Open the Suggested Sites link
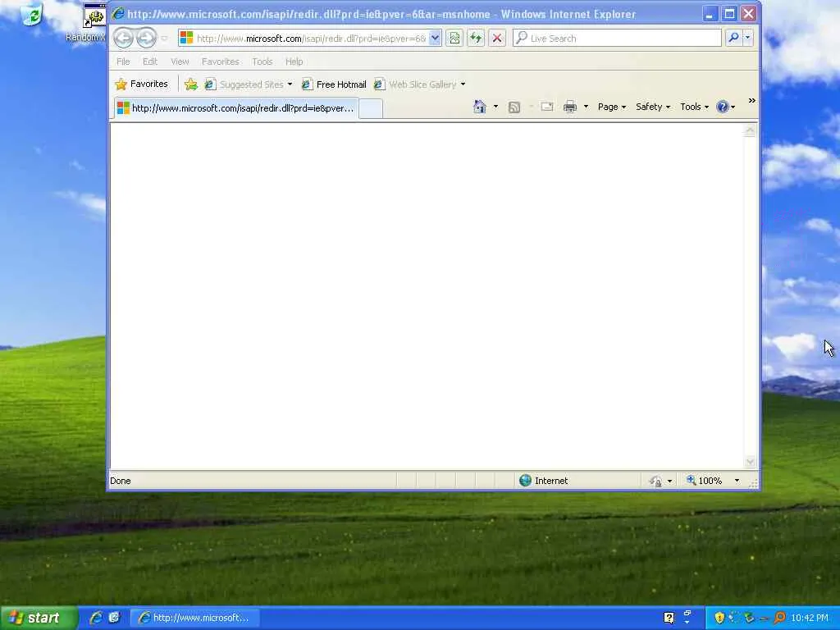Image resolution: width=840 pixels, height=630 pixels. (x=244, y=84)
